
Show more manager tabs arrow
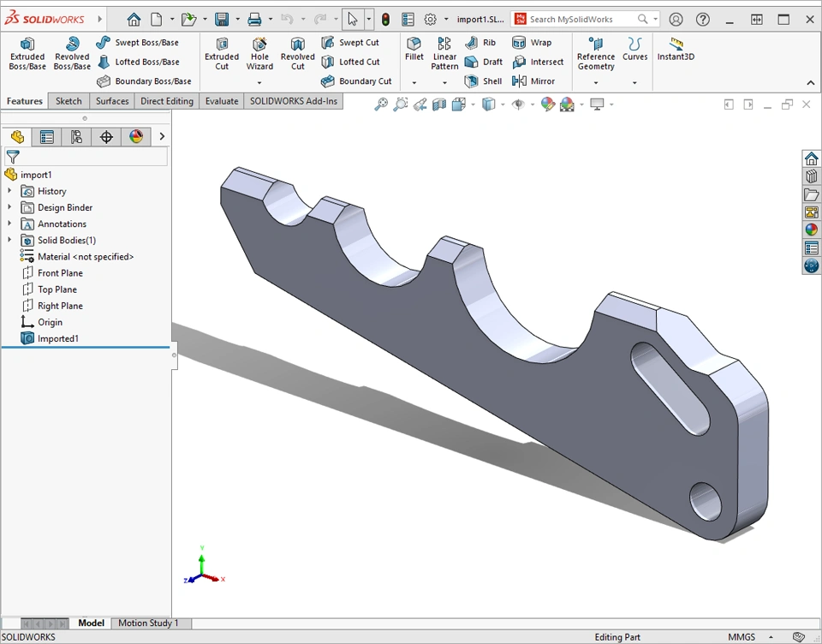[x=162, y=136]
